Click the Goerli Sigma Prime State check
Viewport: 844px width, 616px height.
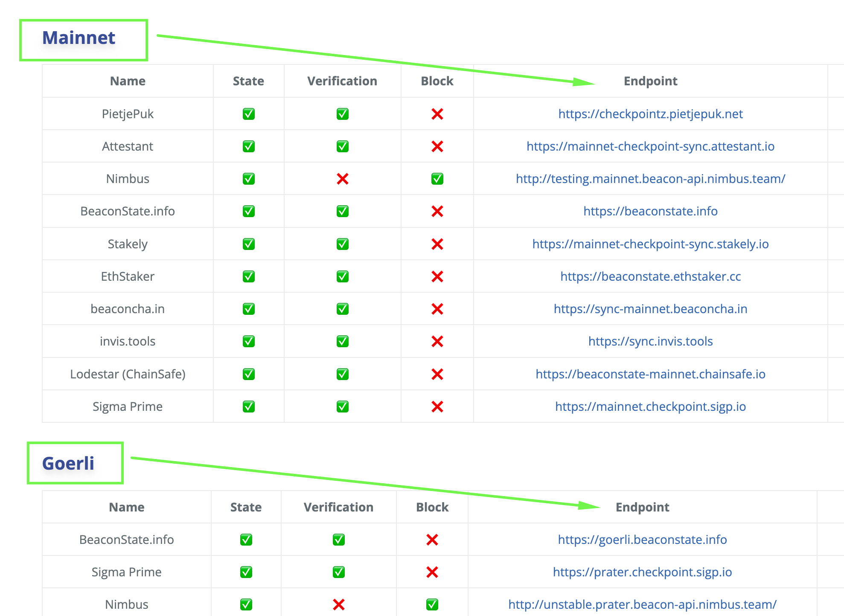[246, 572]
